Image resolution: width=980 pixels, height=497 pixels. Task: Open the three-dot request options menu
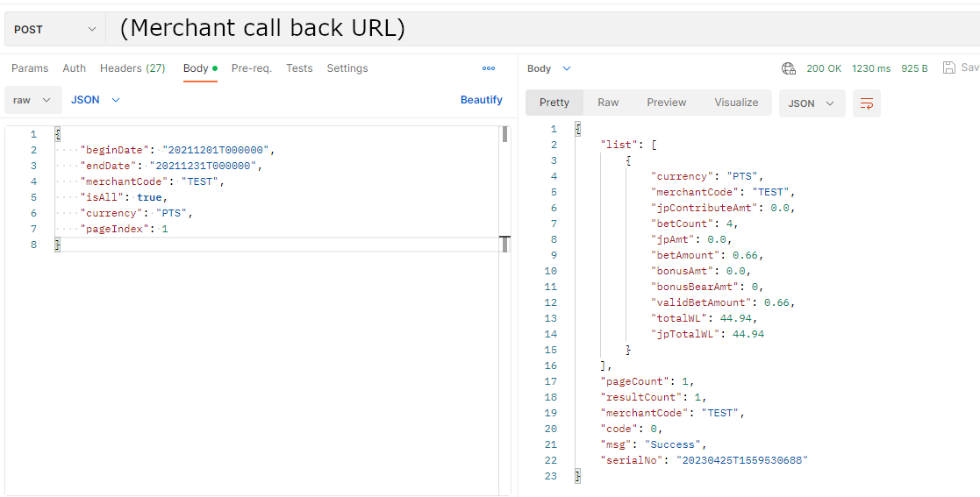pyautogui.click(x=489, y=68)
